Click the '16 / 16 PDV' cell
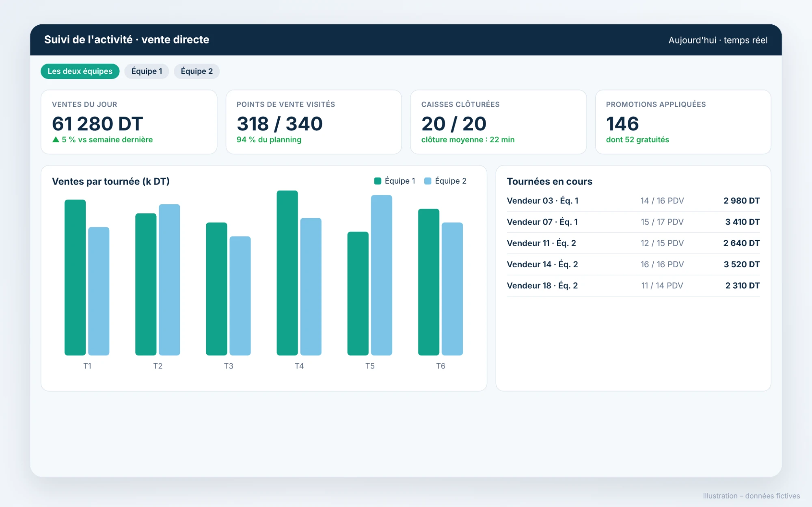Viewport: 812px width, 507px height. coord(662,264)
